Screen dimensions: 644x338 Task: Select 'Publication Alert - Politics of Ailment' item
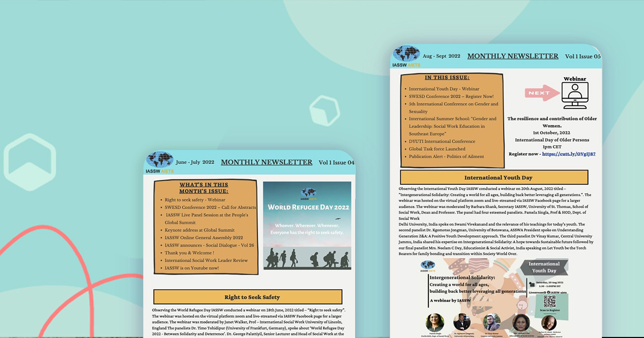click(446, 156)
